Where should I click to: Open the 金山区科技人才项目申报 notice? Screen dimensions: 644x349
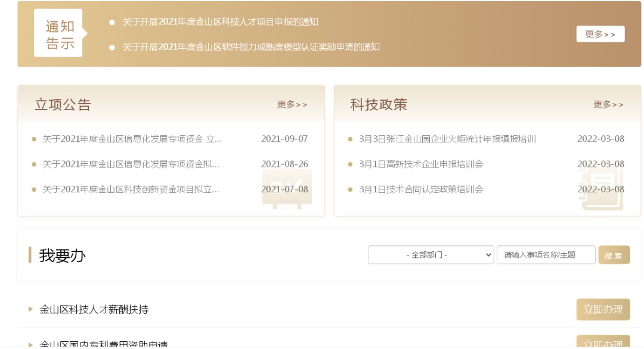(220, 22)
